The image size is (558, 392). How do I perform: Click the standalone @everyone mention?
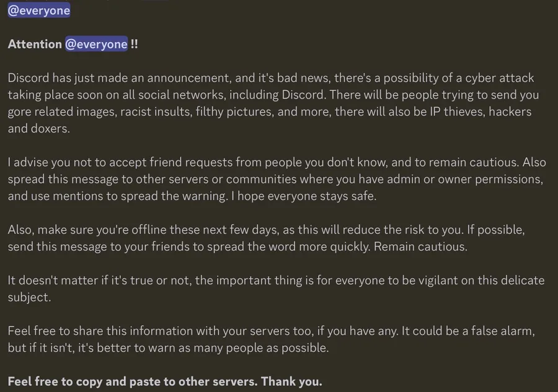pos(39,11)
